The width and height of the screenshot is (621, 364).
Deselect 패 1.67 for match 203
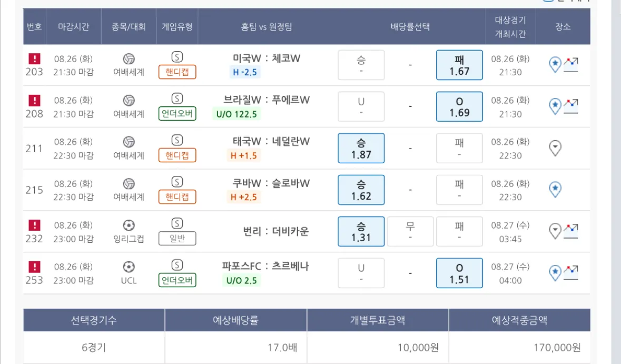pos(459,65)
